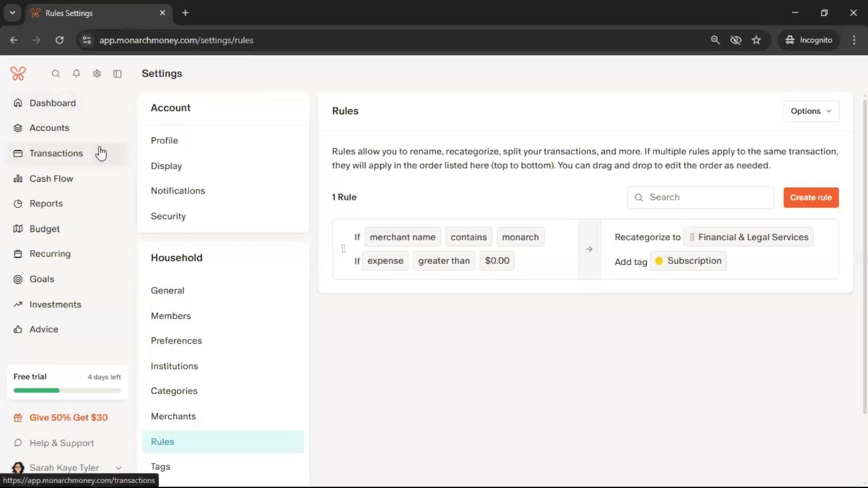Click the Monarch butterfly logo
Viewport: 868px width, 488px height.
coord(18,74)
